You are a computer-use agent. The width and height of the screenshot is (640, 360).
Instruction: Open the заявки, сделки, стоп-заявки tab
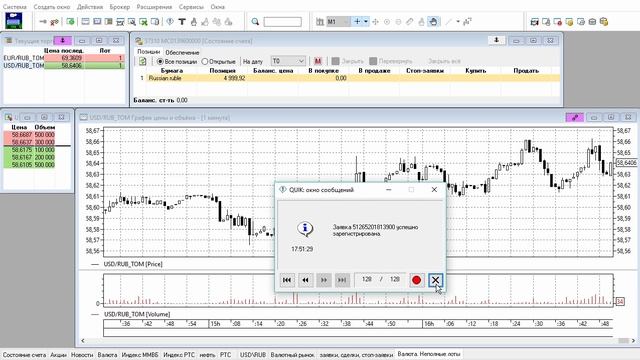[x=356, y=355]
